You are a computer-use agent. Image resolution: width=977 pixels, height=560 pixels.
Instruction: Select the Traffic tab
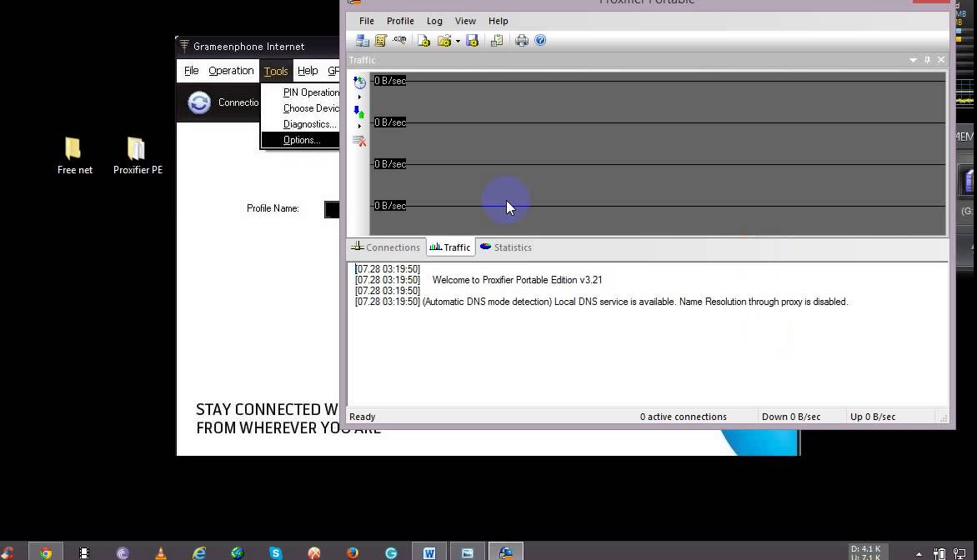450,247
